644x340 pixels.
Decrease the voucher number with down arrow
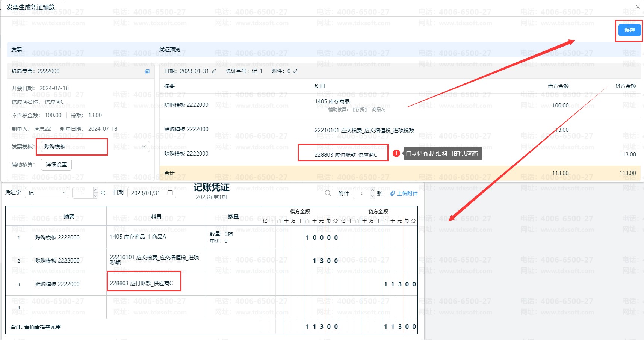[x=96, y=196]
